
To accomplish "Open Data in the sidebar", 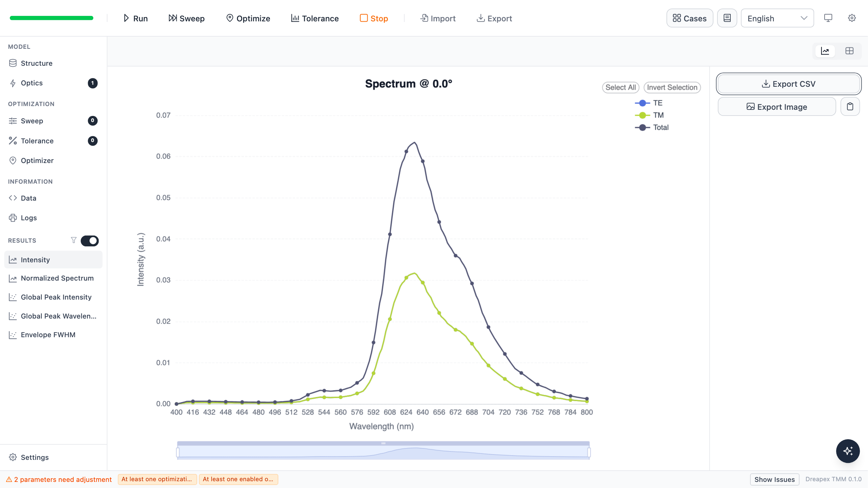I will point(53,198).
